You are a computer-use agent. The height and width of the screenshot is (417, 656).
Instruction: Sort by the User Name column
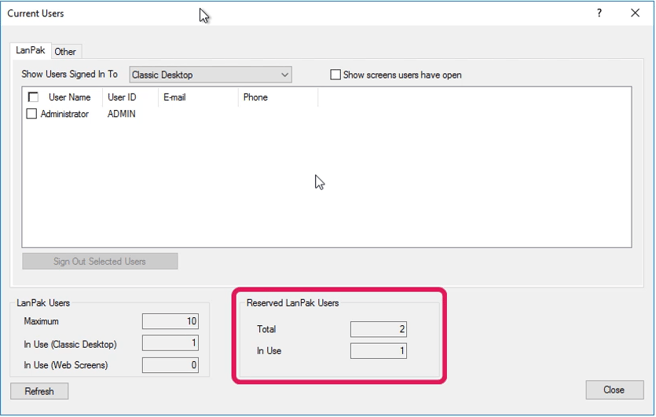pos(69,97)
